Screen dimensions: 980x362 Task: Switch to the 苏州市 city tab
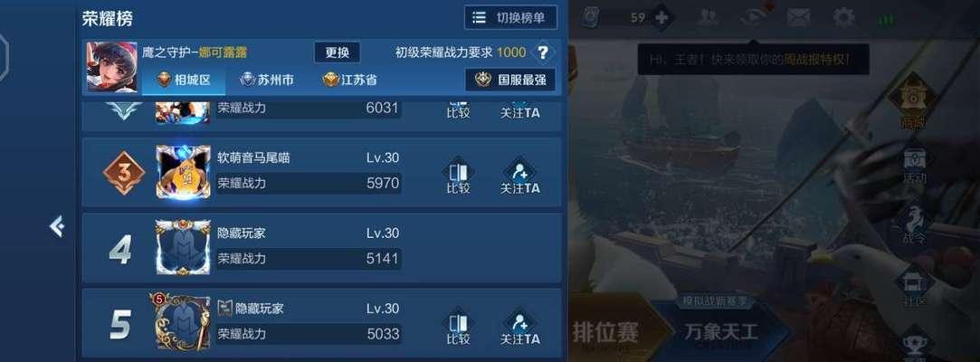click(267, 80)
